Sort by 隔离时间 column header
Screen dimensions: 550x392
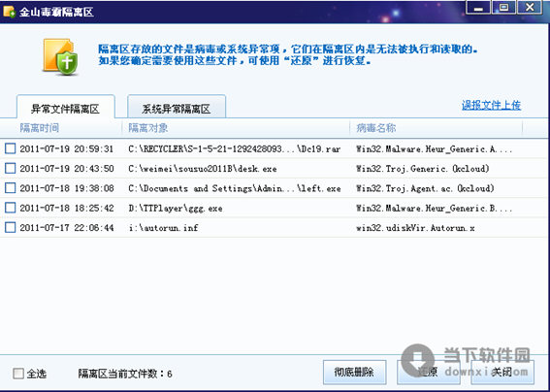click(x=39, y=128)
